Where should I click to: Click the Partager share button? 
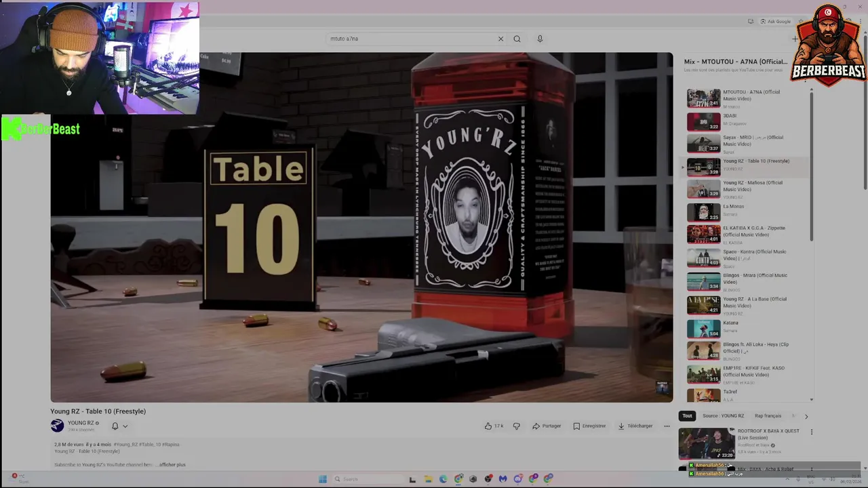coord(547,426)
